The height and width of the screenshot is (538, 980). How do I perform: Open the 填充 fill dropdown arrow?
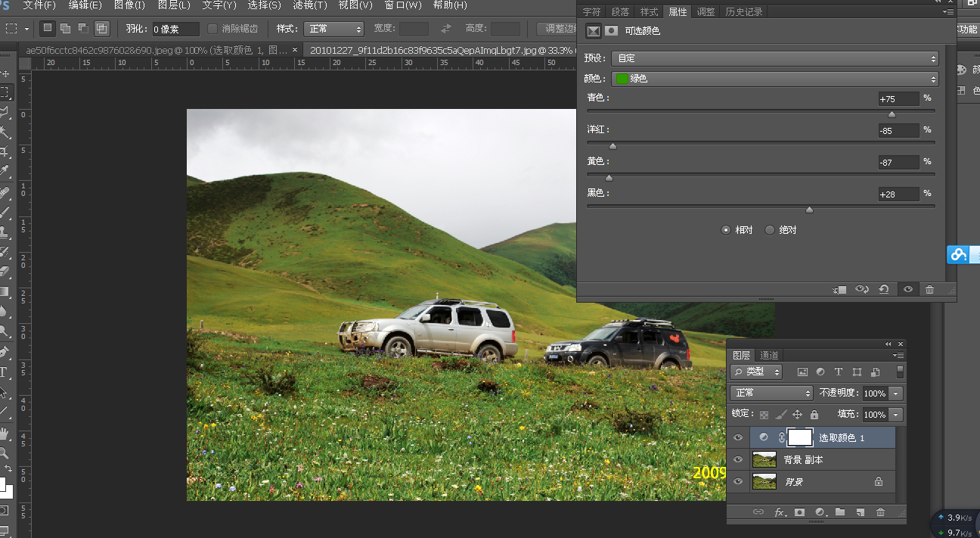896,415
